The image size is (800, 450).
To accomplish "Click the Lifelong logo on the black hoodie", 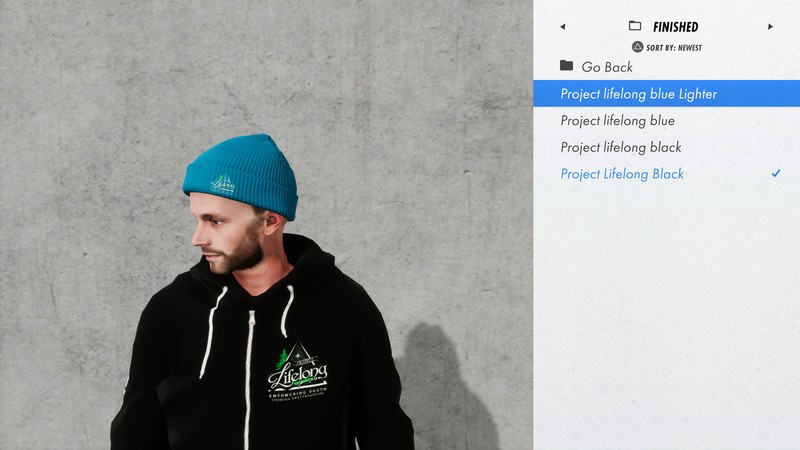I will (x=297, y=373).
